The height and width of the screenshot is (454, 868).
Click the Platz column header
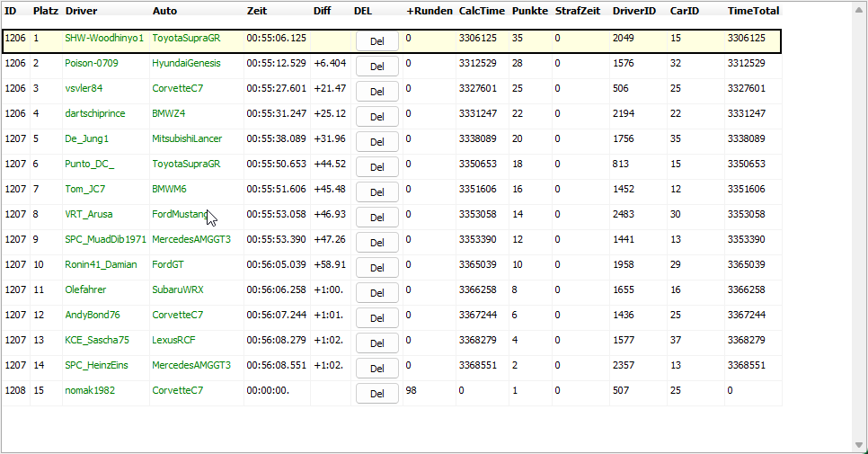46,11
